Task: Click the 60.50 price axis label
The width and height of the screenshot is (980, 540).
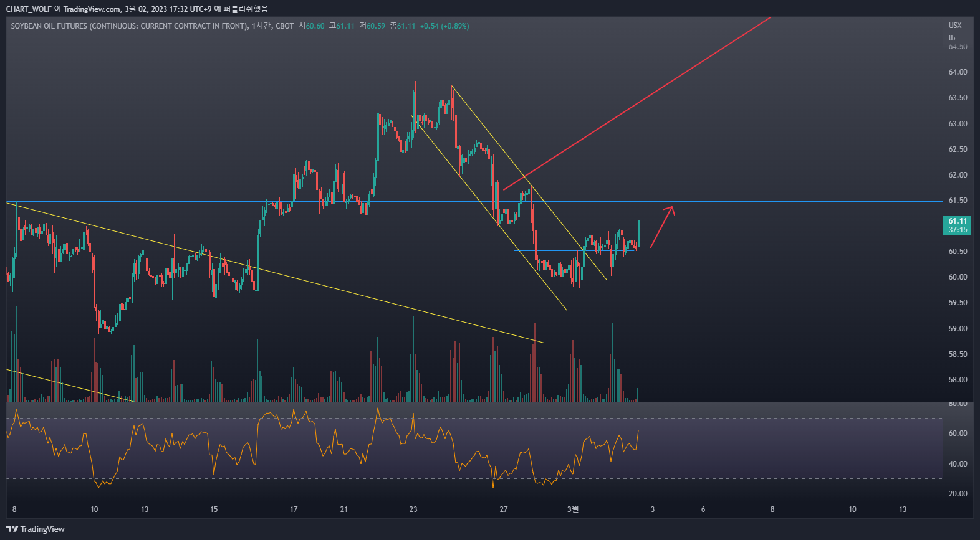Action: click(958, 252)
